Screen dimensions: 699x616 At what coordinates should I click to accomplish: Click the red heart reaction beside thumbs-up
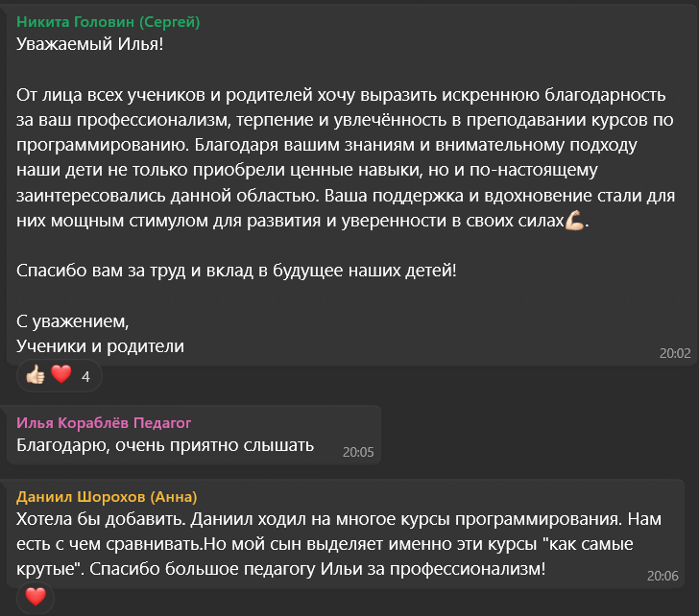61,374
